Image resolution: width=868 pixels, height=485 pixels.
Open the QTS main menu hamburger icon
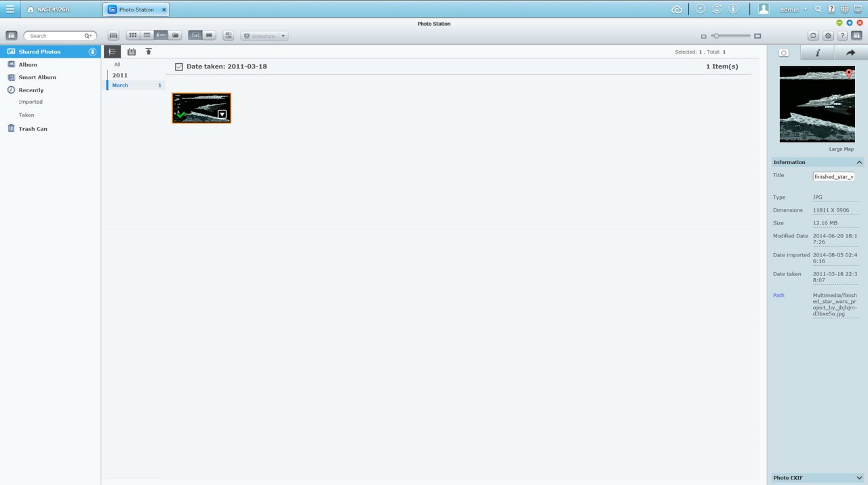[9, 9]
